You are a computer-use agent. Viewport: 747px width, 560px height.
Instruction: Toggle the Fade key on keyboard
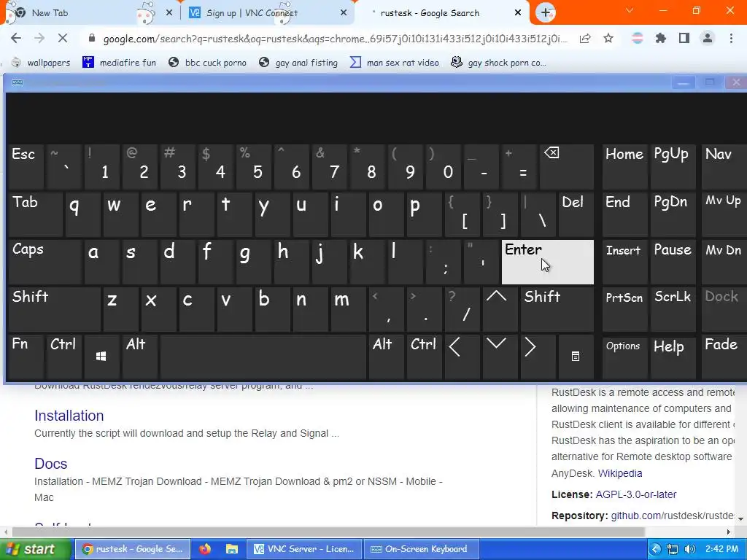click(x=724, y=357)
